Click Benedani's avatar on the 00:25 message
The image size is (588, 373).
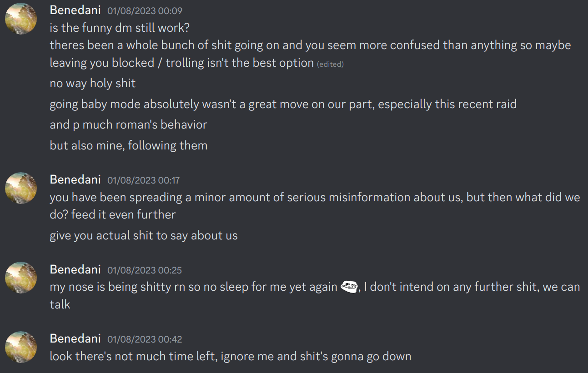tap(21, 278)
